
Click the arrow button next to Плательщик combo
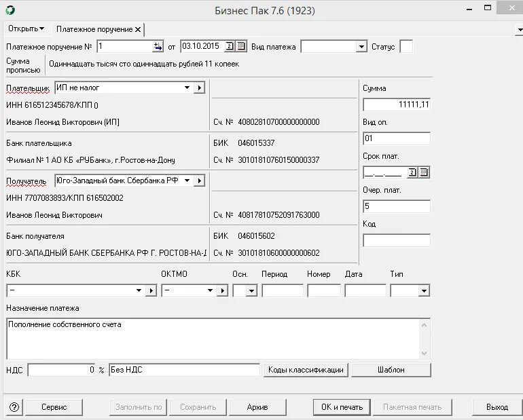click(x=200, y=88)
